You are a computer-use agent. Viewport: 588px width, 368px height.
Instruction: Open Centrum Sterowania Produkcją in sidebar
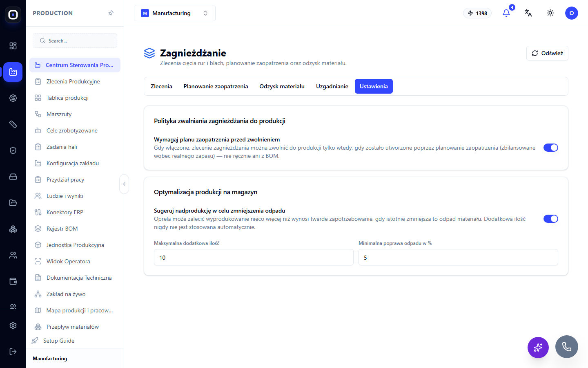[x=75, y=65]
